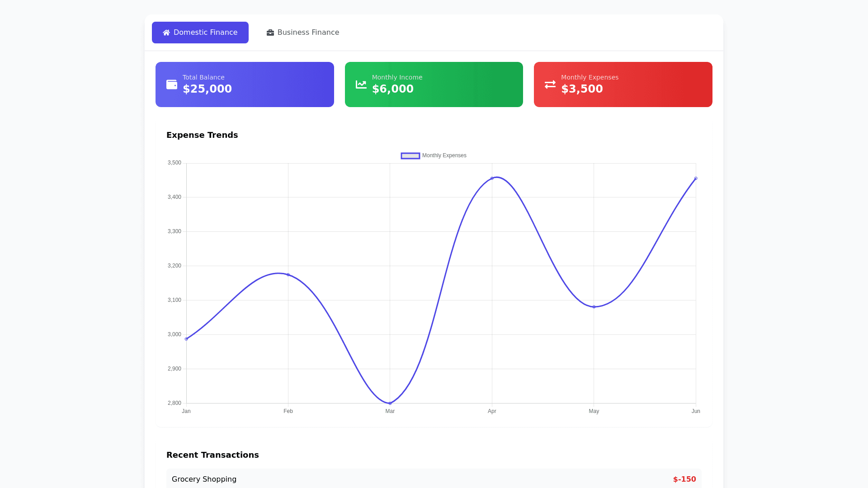Viewport: 868px width, 488px height.
Task: Click the Monthly Expenses card
Action: coord(623,84)
